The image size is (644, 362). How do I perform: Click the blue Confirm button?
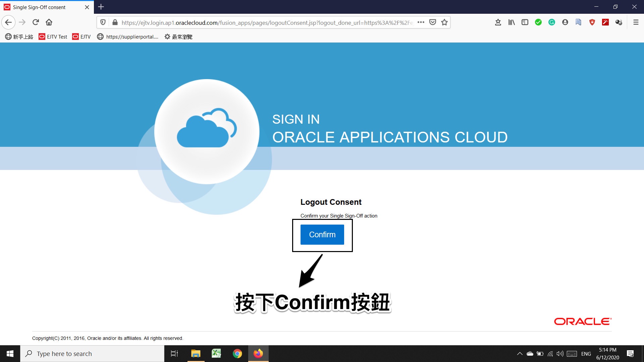(322, 235)
